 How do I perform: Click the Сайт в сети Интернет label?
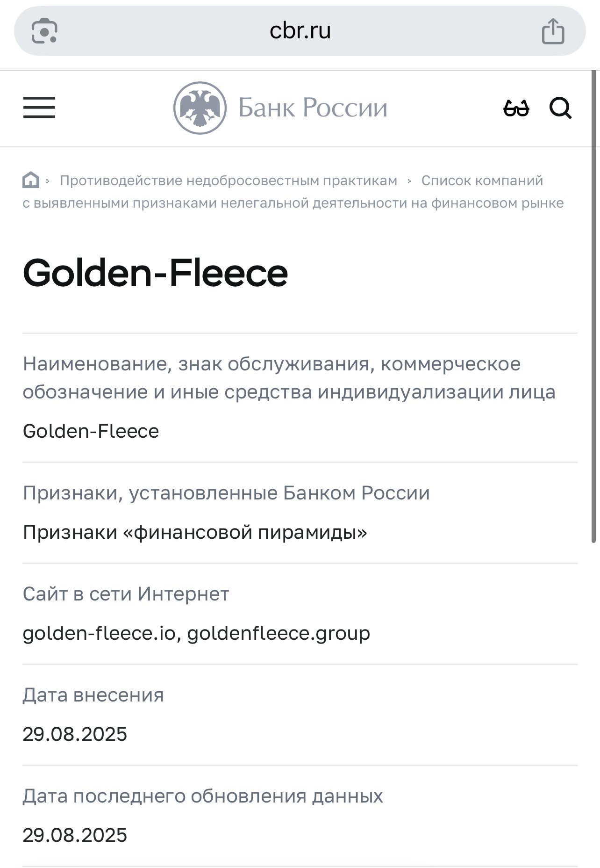point(126,594)
